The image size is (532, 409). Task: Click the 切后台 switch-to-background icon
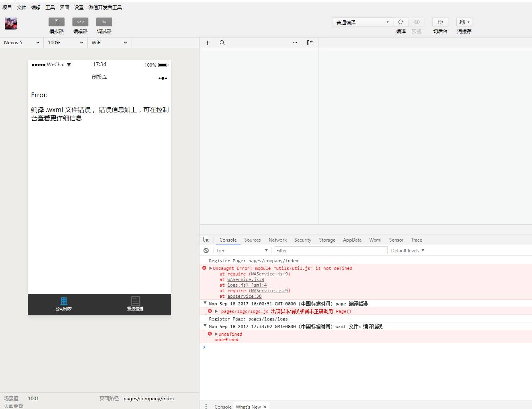pos(440,22)
